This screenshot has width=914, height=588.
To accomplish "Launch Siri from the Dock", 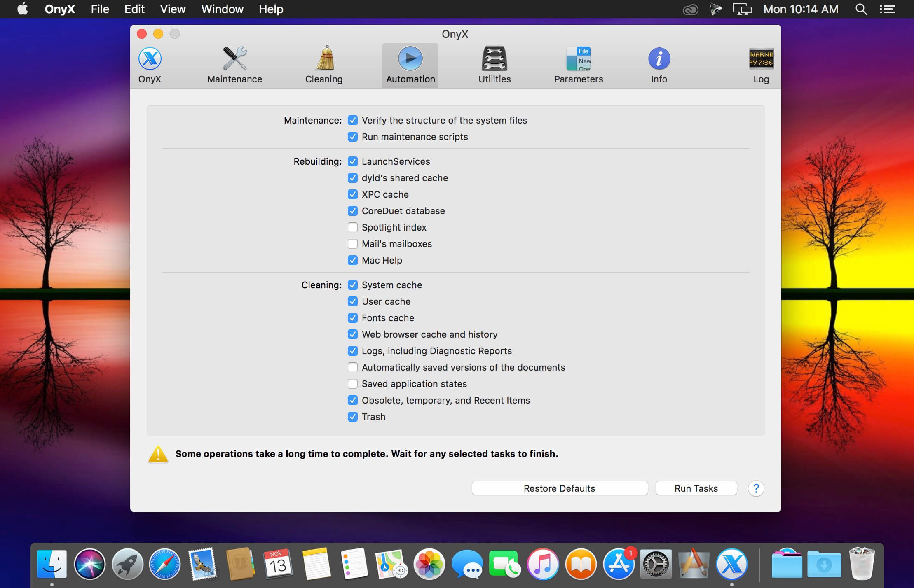I will click(x=89, y=564).
